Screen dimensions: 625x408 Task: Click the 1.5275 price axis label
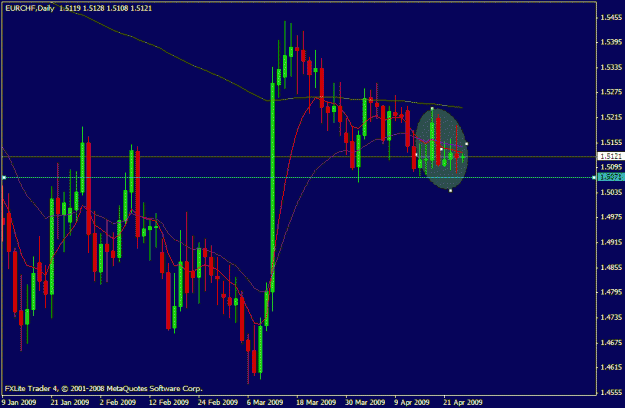(x=611, y=92)
